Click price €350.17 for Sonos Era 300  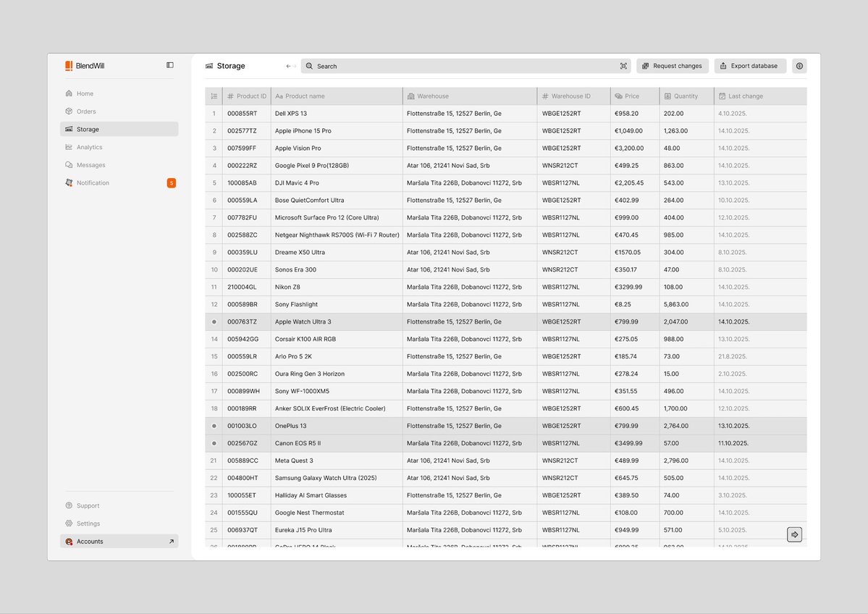tap(625, 269)
